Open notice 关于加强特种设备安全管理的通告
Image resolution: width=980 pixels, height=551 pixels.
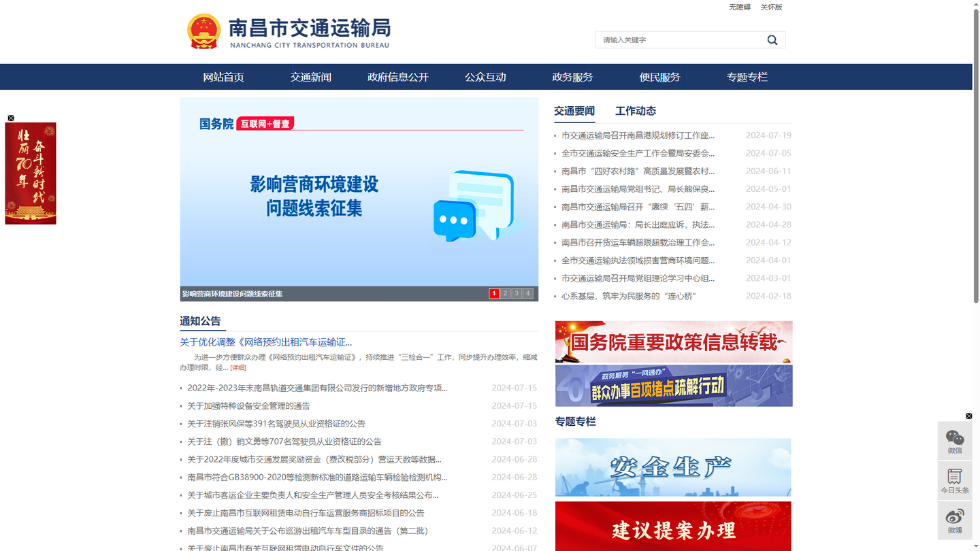(248, 406)
